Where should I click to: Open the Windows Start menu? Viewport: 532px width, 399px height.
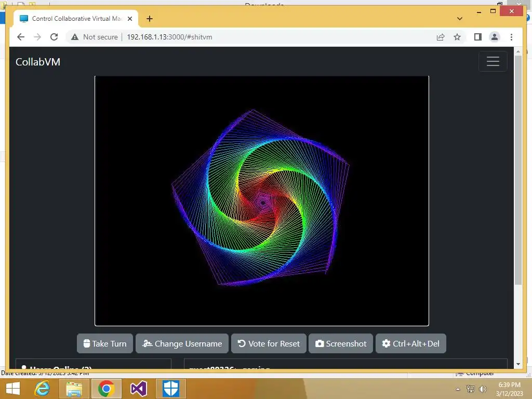pos(13,389)
